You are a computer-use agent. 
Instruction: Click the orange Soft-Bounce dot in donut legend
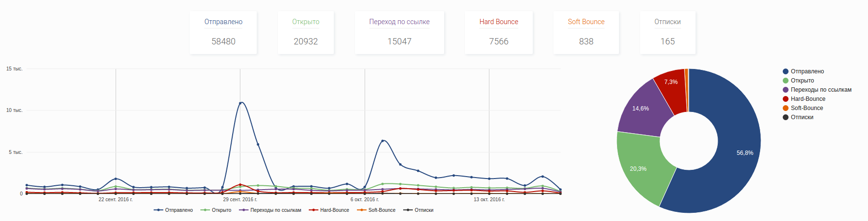[x=786, y=108]
